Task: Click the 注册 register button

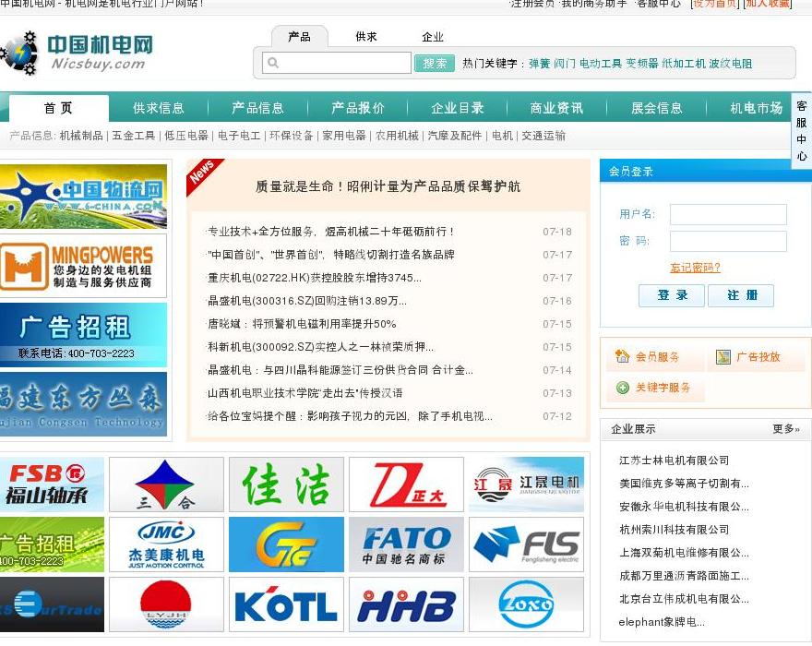Action: [741, 295]
